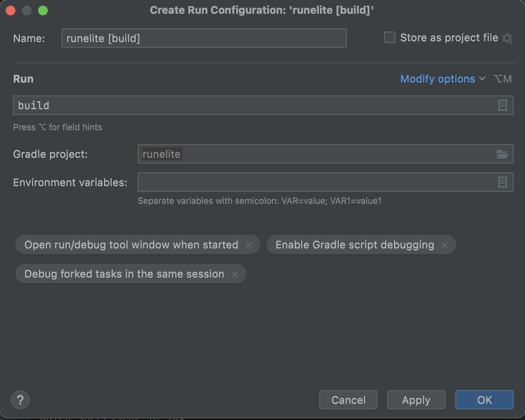This screenshot has width=525, height=420.
Task: Open the Modify options dropdown
Action: point(437,79)
